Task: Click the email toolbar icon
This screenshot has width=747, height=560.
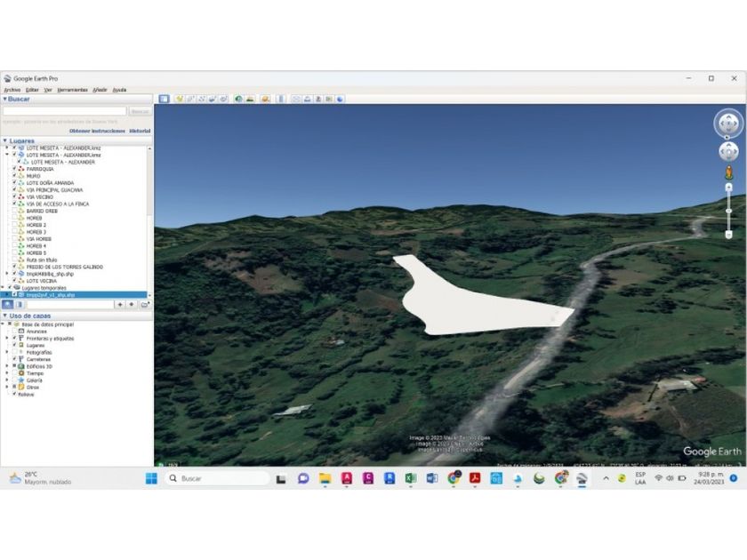Action: [x=297, y=99]
